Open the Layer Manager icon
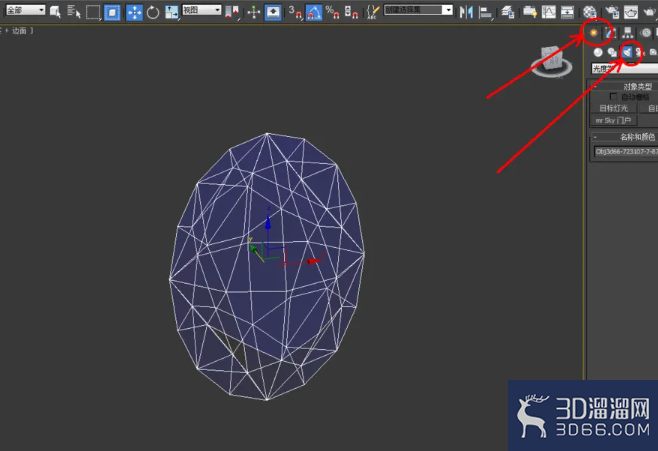 (508, 12)
